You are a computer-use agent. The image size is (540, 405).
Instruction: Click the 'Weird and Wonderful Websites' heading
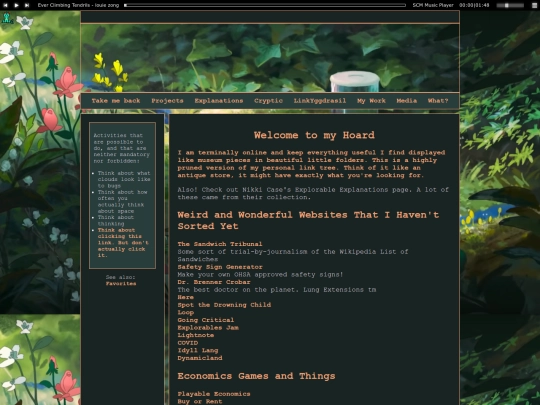click(x=308, y=220)
